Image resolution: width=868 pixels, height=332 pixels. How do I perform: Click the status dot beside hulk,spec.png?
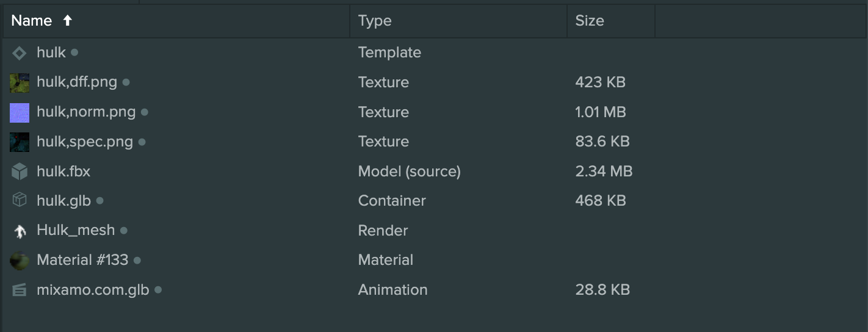(x=142, y=142)
